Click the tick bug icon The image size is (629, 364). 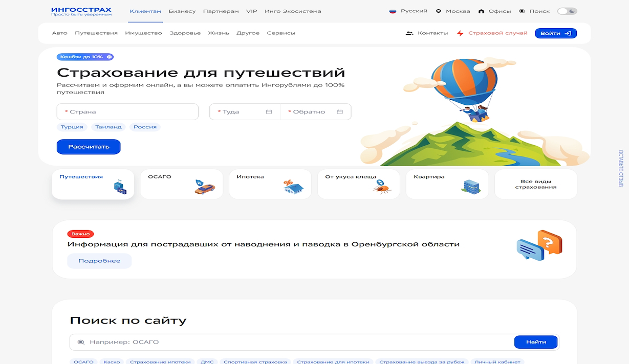381,187
